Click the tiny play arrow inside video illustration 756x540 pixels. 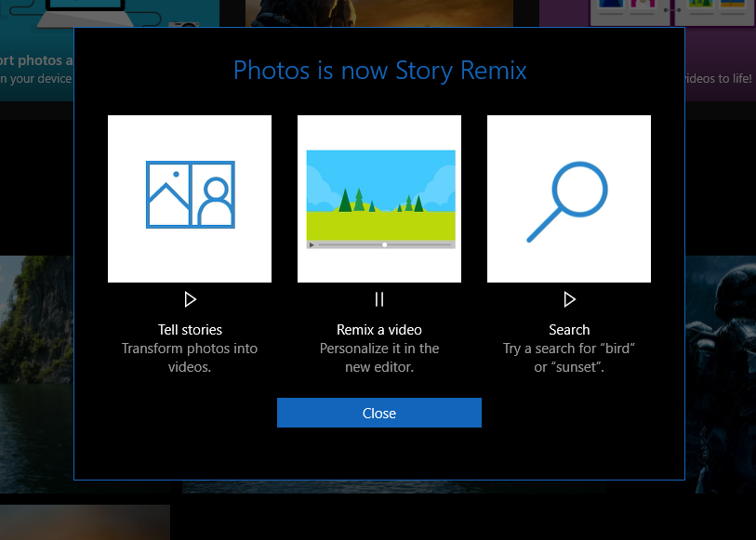(x=312, y=244)
